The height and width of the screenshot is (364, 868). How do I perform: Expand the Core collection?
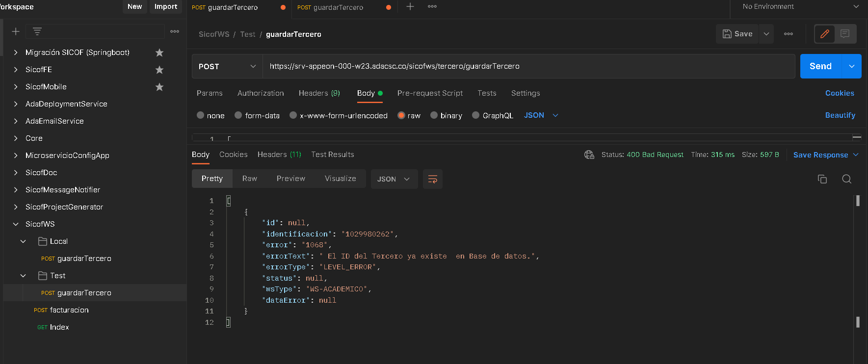pos(16,138)
